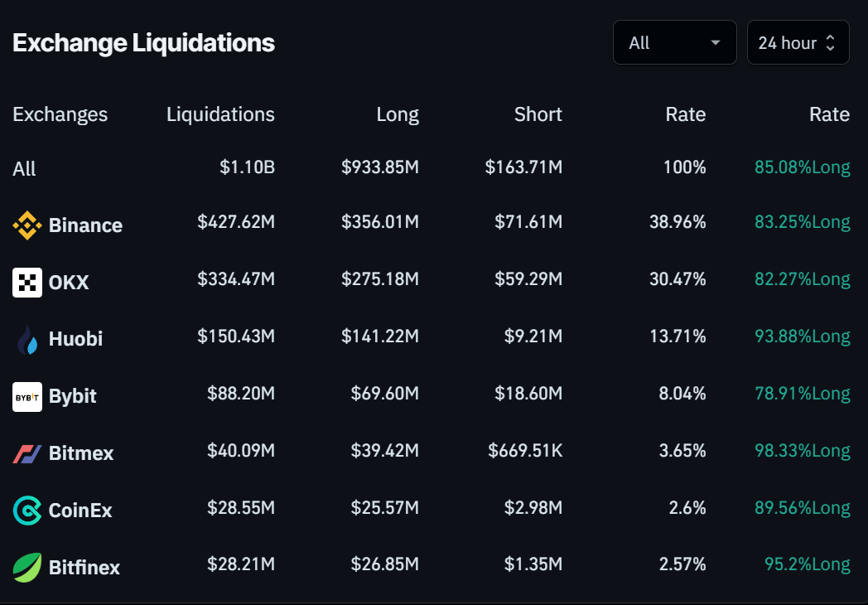Sort by the Short column header
This screenshot has height=605, width=868.
click(538, 114)
